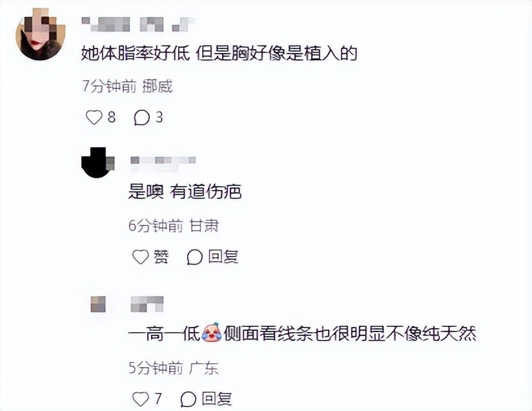Open the small pixelated avatar of the 广东 replier
This screenshot has width=532, height=411.
tap(98, 304)
